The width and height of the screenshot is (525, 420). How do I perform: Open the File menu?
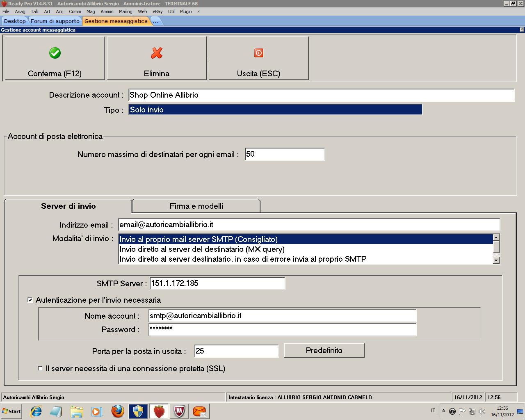pos(6,11)
